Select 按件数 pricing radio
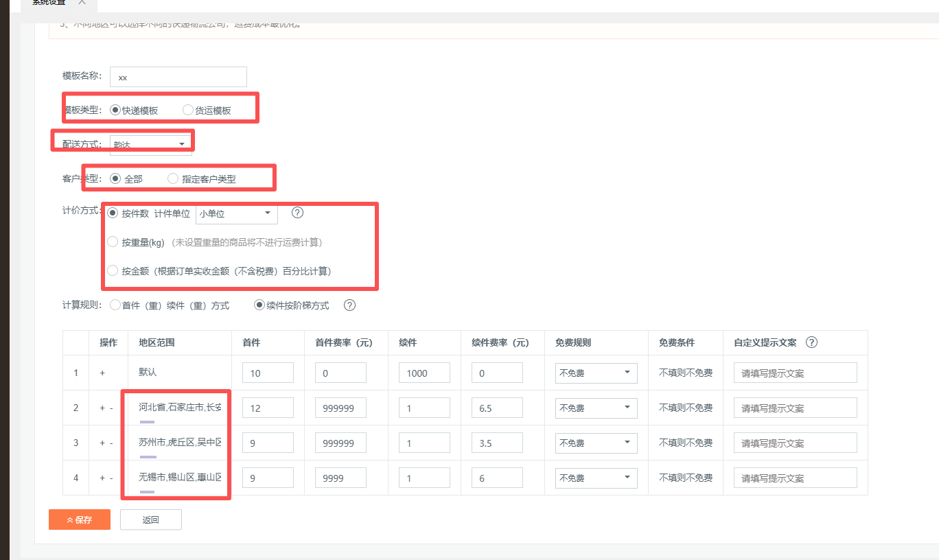Viewport: 939px width, 560px height. [x=113, y=213]
